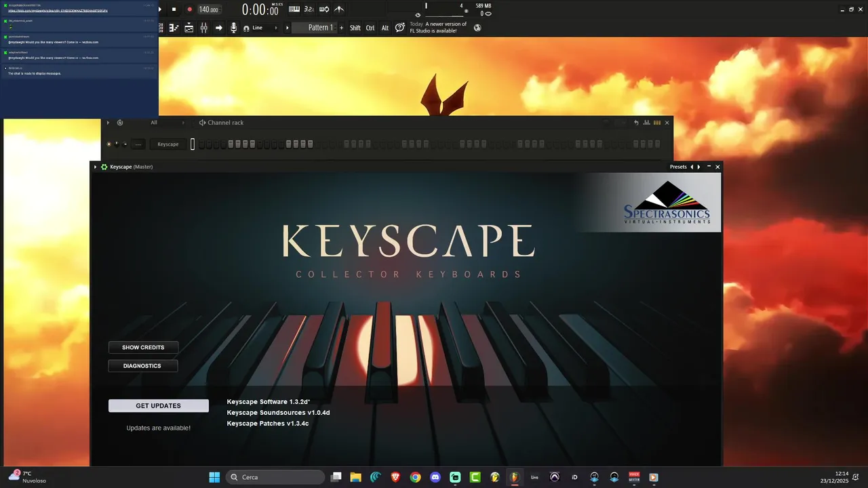Click Keyscape Soundsources v1.0.4d text
The width and height of the screenshot is (868, 488).
[x=278, y=413]
